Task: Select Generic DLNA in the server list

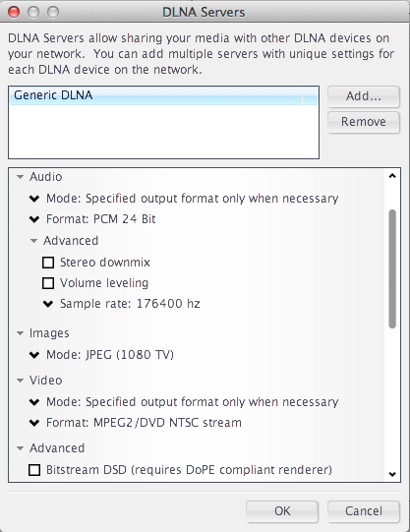Action: (x=163, y=95)
